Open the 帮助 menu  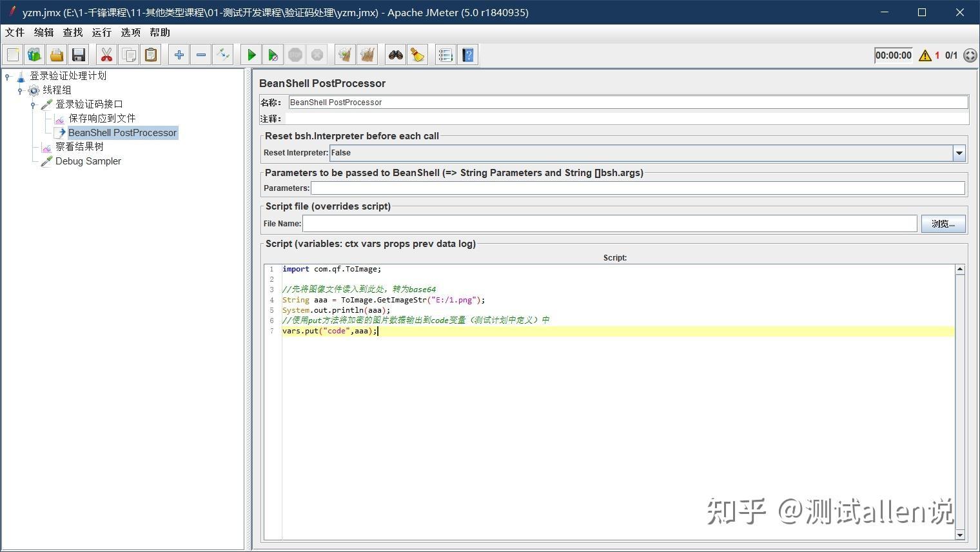pos(160,32)
